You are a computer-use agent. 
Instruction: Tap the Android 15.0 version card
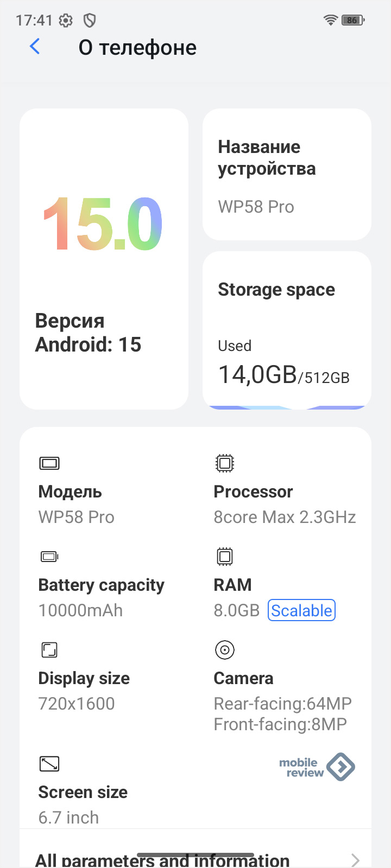104,259
